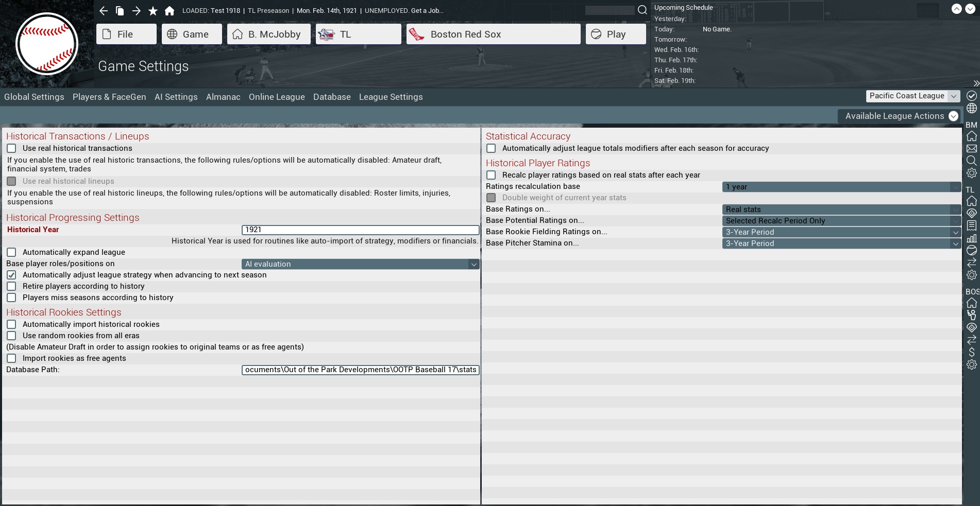This screenshot has width=980, height=506.
Task: Enable Use real historical transactions
Action: pyautogui.click(x=11, y=148)
